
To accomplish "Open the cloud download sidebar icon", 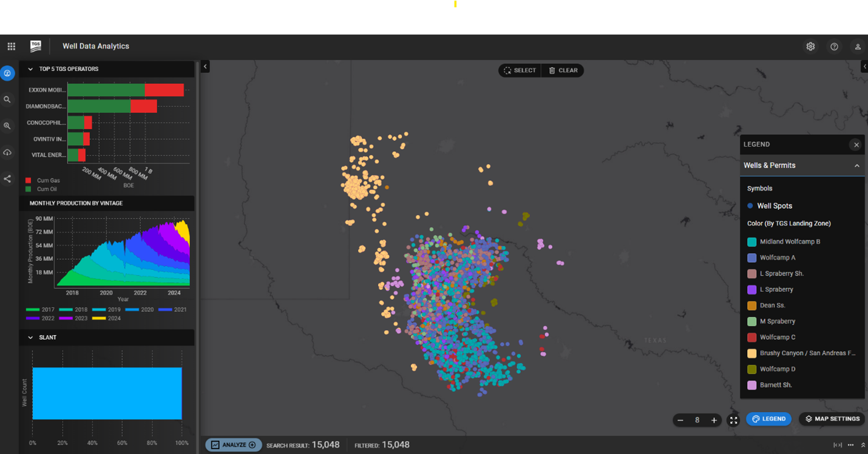I will [x=7, y=152].
